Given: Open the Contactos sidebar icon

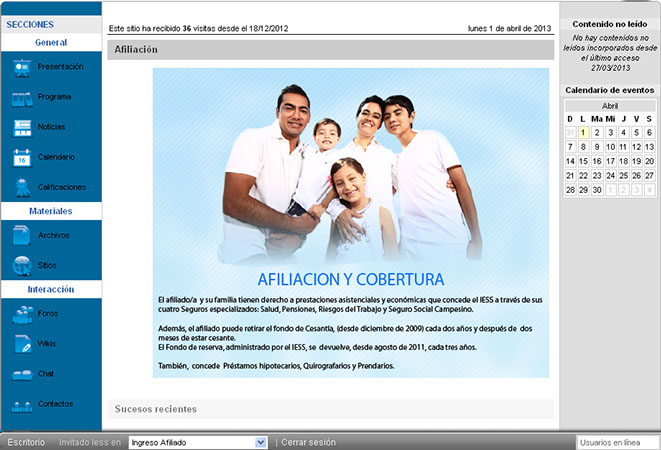Looking at the screenshot, I should pos(22,404).
